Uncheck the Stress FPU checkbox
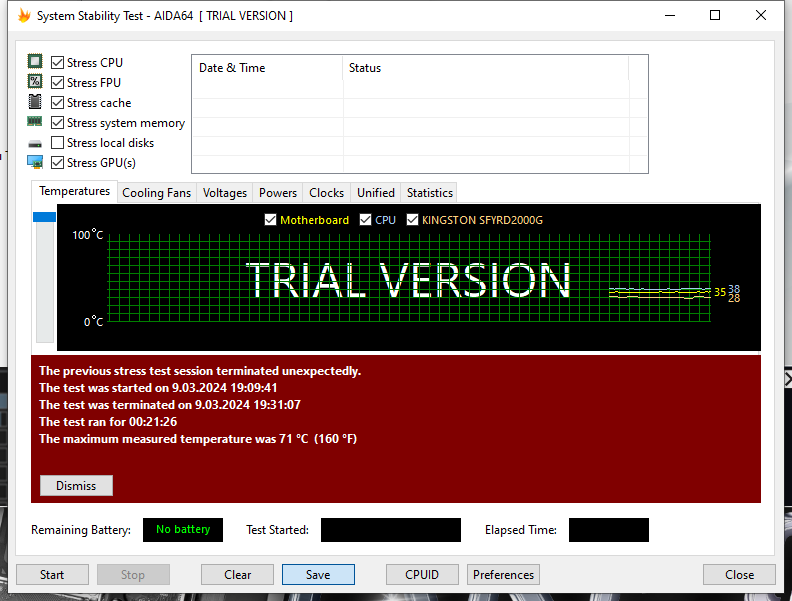This screenshot has height=601, width=792. tap(58, 82)
